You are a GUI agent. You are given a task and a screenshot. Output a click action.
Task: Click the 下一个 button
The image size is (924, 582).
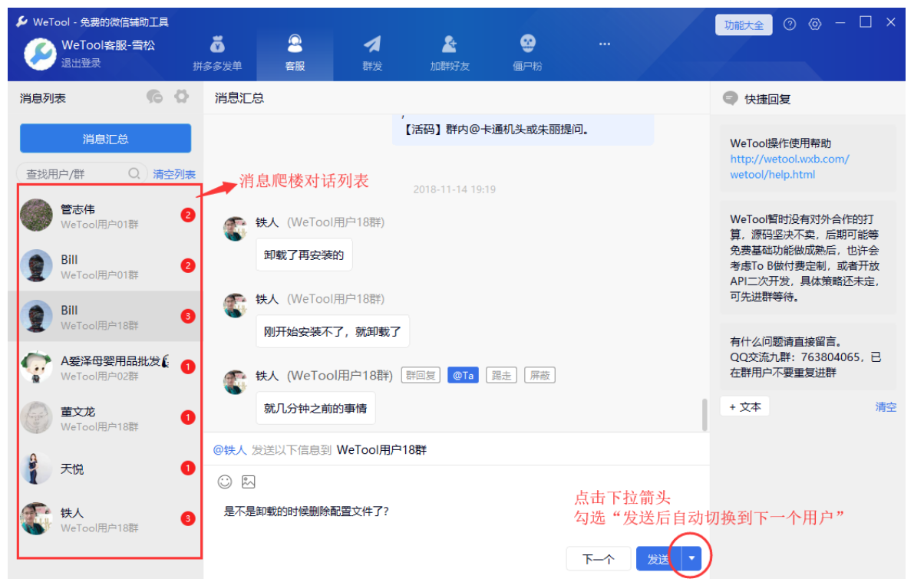pos(599,559)
